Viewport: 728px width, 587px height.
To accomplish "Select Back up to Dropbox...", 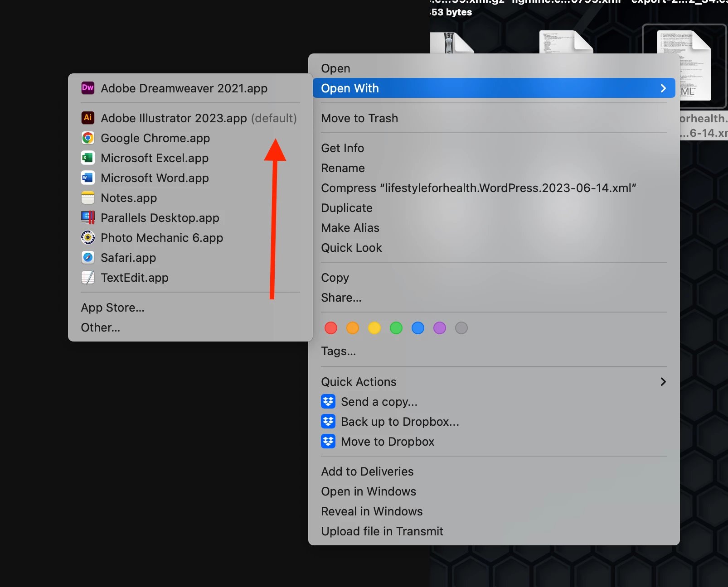I will (x=494, y=422).
